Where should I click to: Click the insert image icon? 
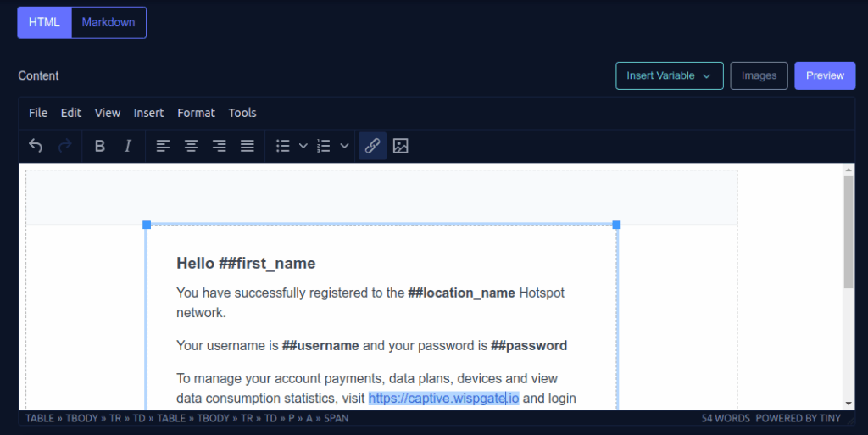coord(401,146)
